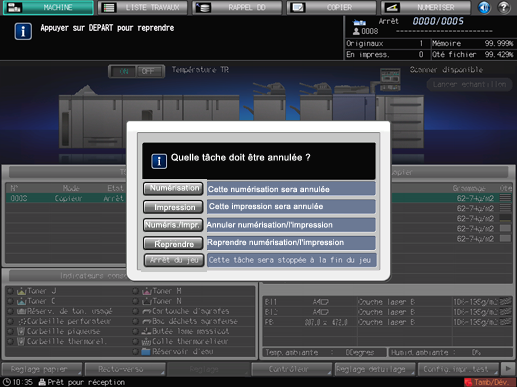Click the Humid. ambiante reading
The width and height of the screenshot is (517, 387).
point(451,352)
